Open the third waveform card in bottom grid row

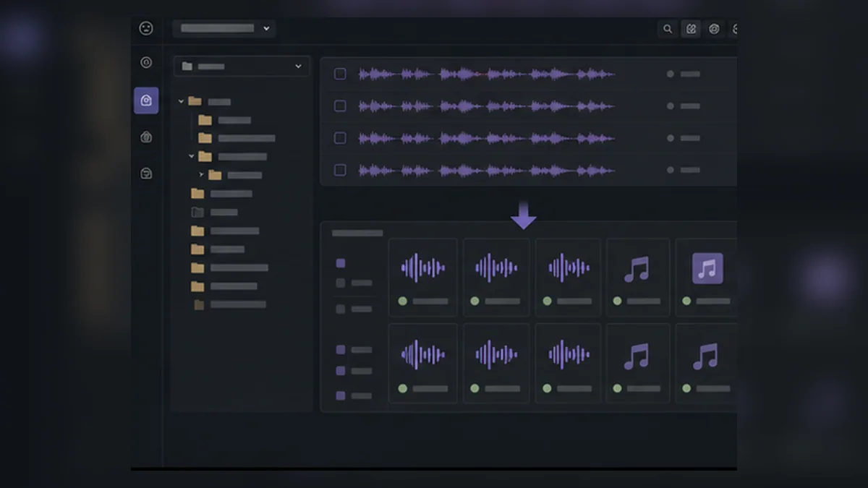coord(568,364)
